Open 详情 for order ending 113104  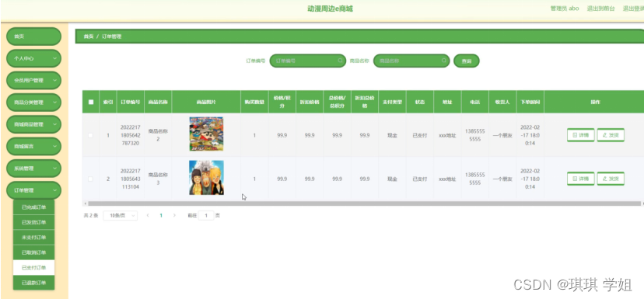pyautogui.click(x=580, y=179)
